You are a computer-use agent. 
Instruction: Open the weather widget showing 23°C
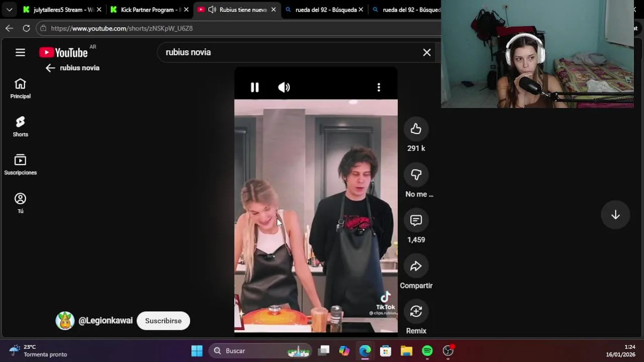[x=38, y=351]
